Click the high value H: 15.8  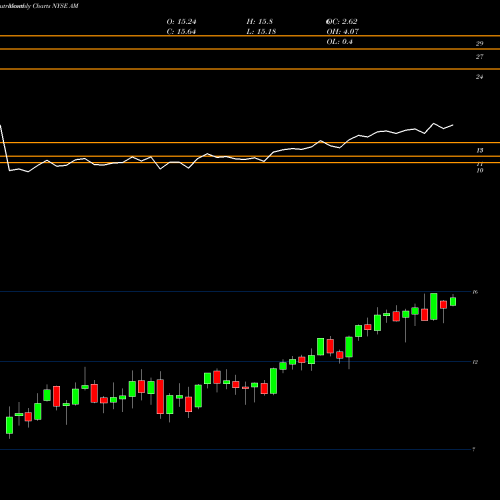coord(260,22)
